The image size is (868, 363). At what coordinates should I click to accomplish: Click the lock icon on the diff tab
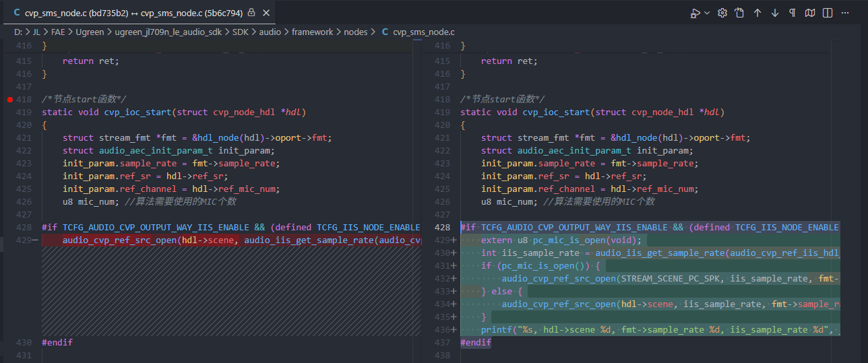(251, 13)
